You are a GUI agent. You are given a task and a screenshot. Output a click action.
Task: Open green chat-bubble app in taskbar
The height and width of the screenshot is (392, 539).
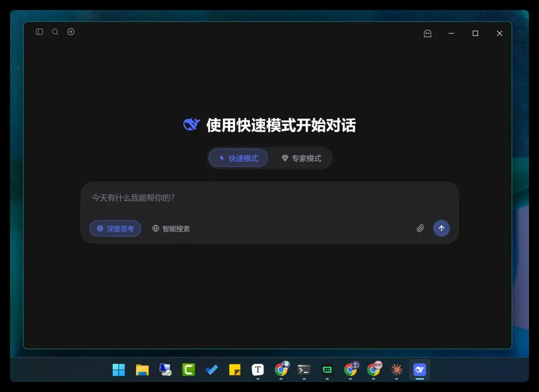[x=327, y=370]
